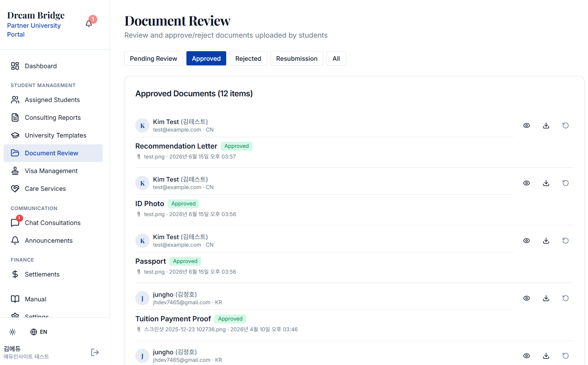The height and width of the screenshot is (365, 588).
Task: Open the Resubmission tab
Action: coord(297,59)
